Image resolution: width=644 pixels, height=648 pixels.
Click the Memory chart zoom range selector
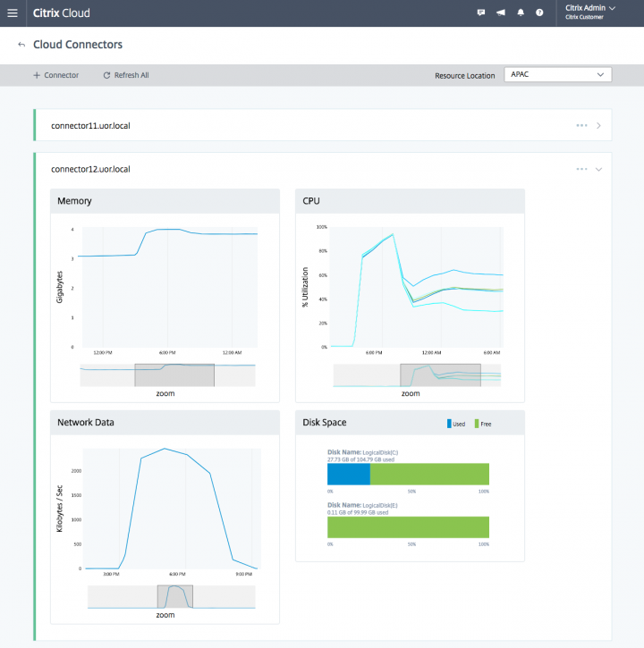[174, 374]
